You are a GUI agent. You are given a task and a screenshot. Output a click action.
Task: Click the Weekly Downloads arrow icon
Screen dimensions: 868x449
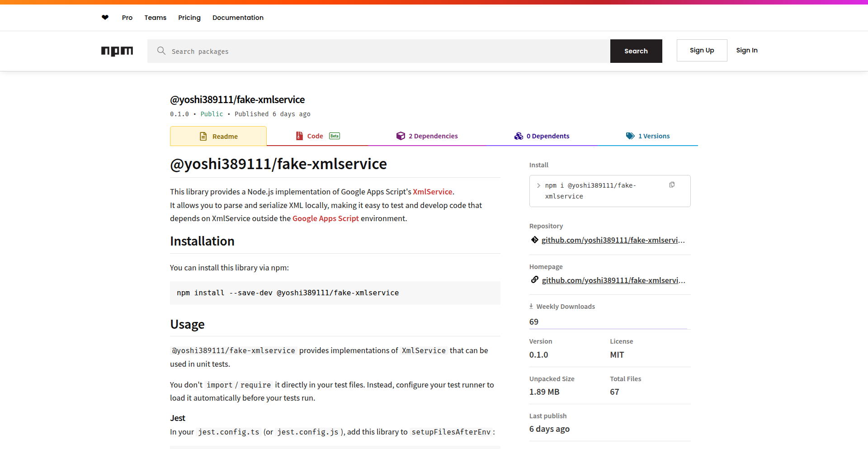531,306
